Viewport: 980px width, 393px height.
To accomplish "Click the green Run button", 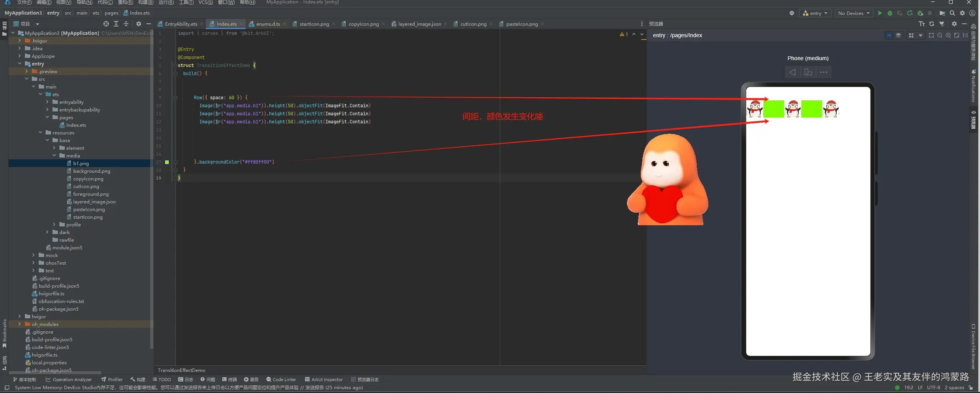I will pos(880,13).
